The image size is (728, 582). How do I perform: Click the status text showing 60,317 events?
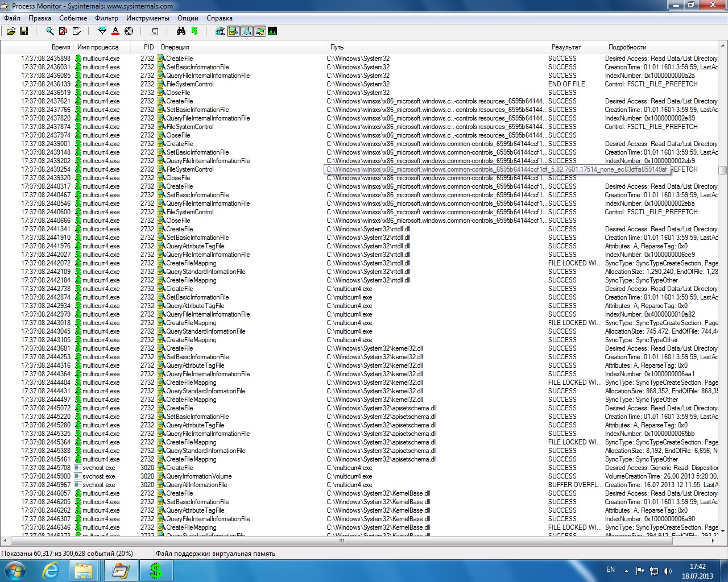pos(67,554)
